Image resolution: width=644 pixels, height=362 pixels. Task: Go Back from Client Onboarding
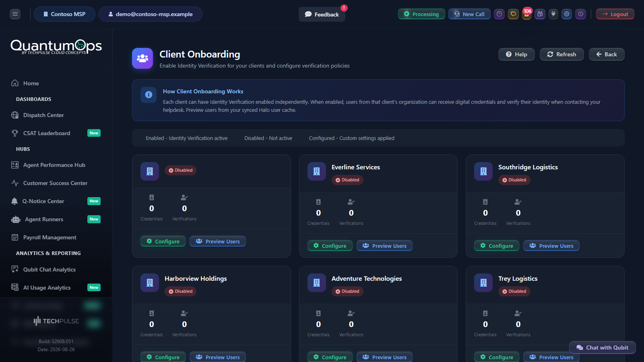click(x=607, y=54)
